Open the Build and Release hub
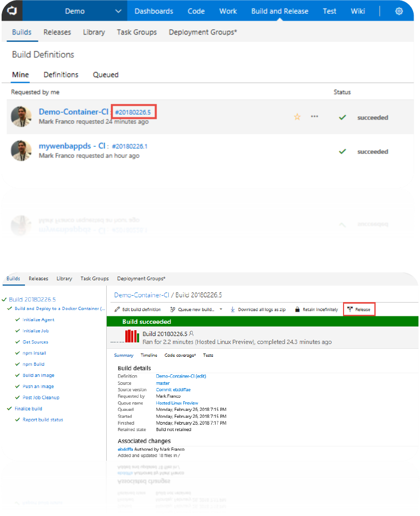Image resolution: width=420 pixels, height=516 pixels. pyautogui.click(x=280, y=11)
